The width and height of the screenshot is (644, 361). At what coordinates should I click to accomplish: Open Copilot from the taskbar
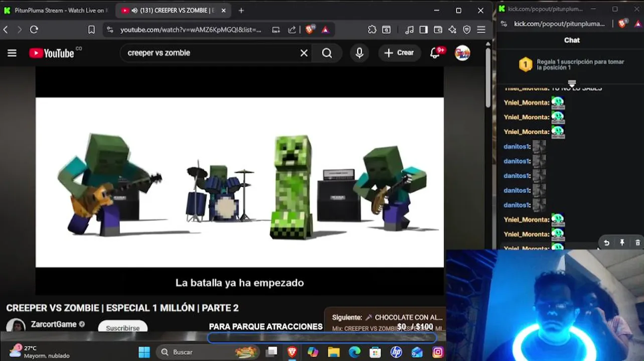(313, 352)
